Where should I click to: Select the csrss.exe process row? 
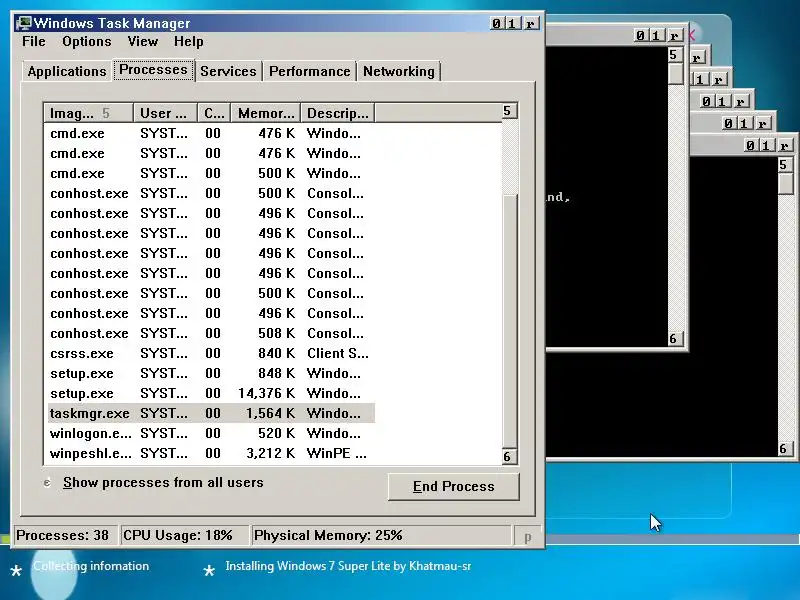(211, 353)
